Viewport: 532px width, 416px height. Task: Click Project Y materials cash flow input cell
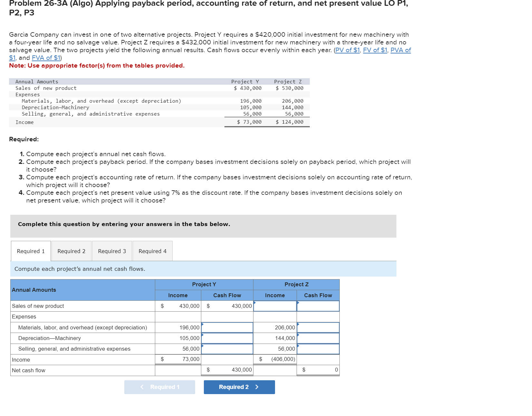[226, 327]
